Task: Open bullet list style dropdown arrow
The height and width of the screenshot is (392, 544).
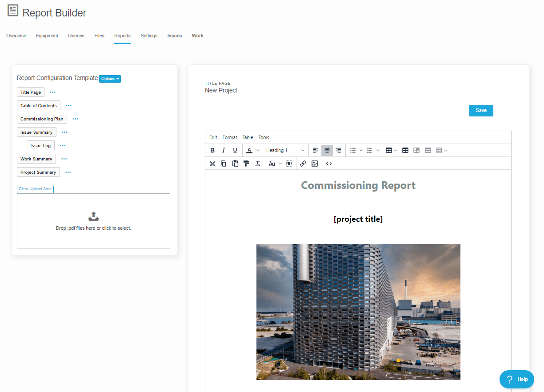Action: click(361, 150)
